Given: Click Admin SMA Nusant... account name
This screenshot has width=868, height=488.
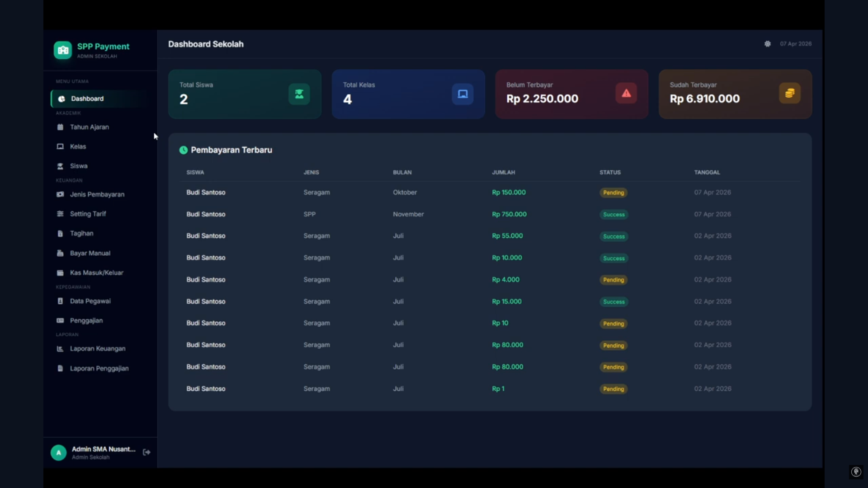Looking at the screenshot, I should click(x=104, y=449).
